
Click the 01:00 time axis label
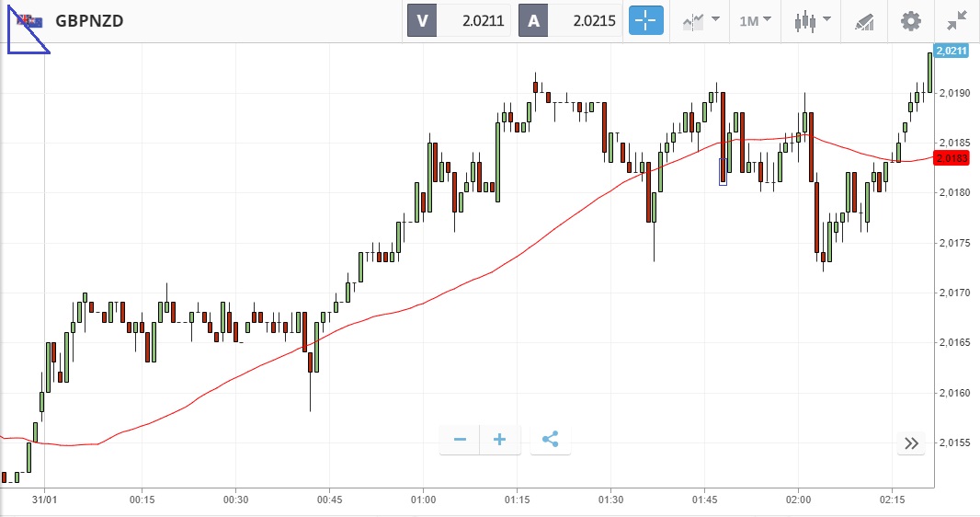pyautogui.click(x=423, y=500)
